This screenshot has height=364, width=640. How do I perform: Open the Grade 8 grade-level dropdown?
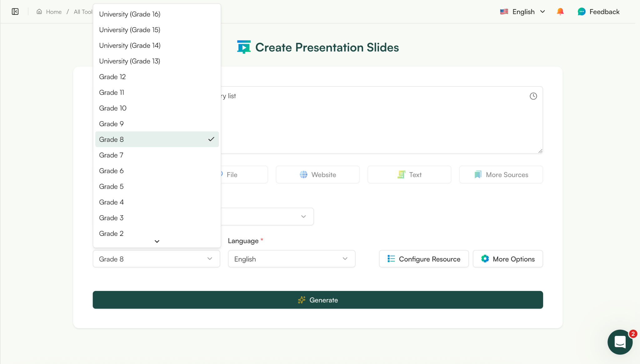pos(156,259)
